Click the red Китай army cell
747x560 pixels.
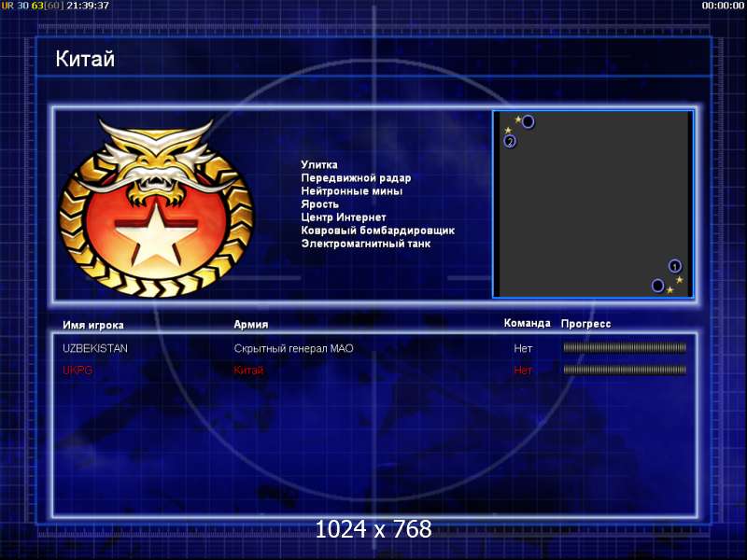pyautogui.click(x=248, y=370)
